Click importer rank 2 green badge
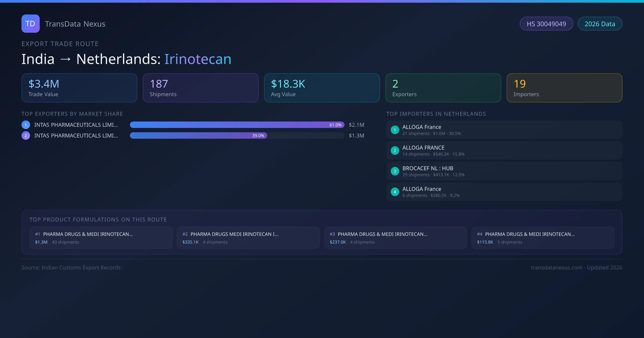644x338 pixels. tap(395, 150)
